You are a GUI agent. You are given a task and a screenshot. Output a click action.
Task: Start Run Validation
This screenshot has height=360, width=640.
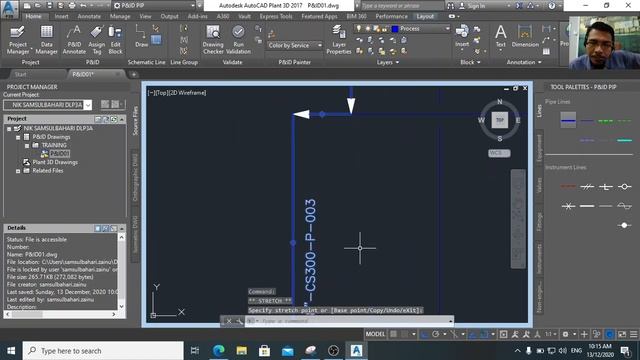pyautogui.click(x=238, y=40)
